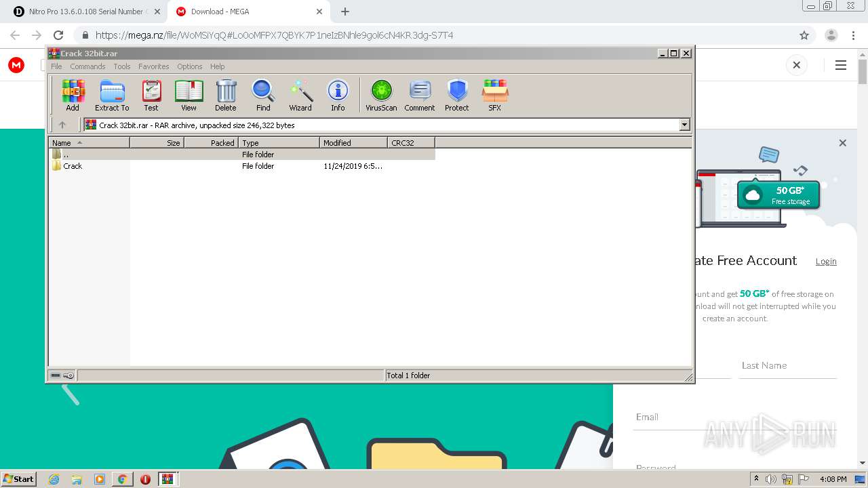
Task: Expand the archive path dropdown
Action: pos(684,125)
